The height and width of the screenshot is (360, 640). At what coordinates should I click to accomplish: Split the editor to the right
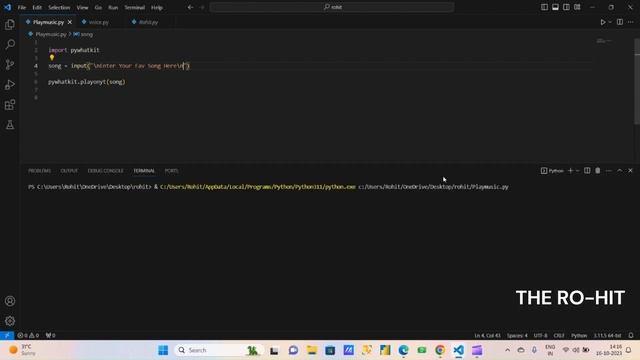pyautogui.click(x=620, y=22)
